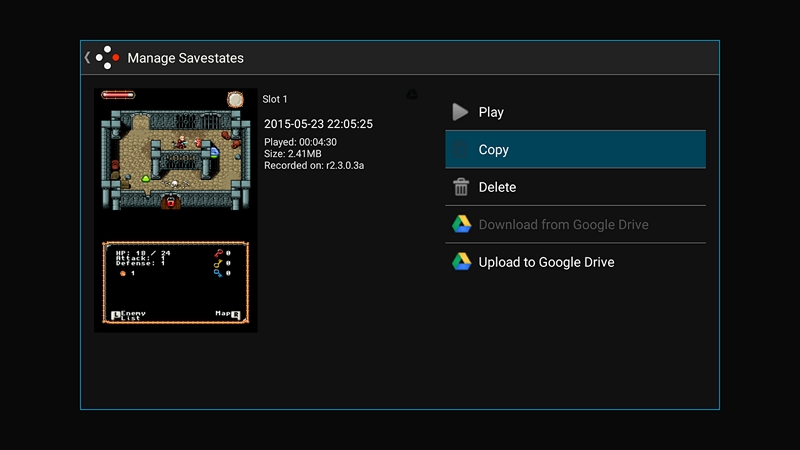Click the emulator logo in the title bar
The image size is (800, 450).
click(108, 58)
